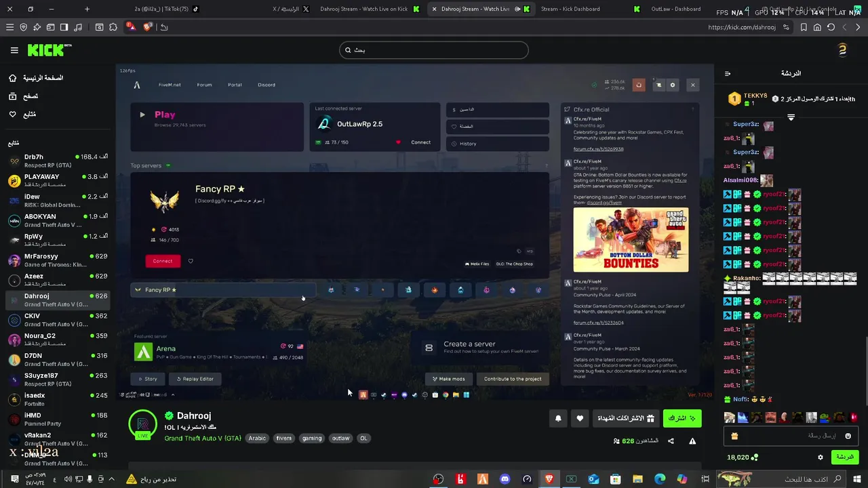Screen dimensions: 868x488
Task: Open Discord from the taskbar
Action: (505, 479)
